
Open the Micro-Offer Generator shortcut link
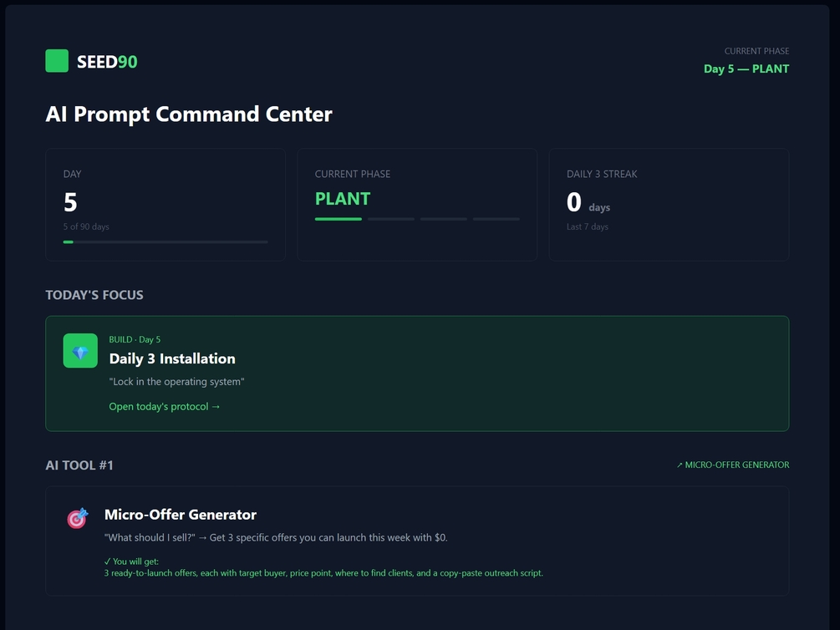pos(732,465)
